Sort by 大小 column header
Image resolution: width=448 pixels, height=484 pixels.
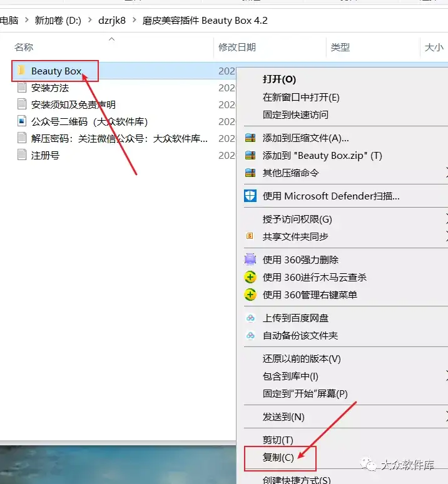pos(434,48)
